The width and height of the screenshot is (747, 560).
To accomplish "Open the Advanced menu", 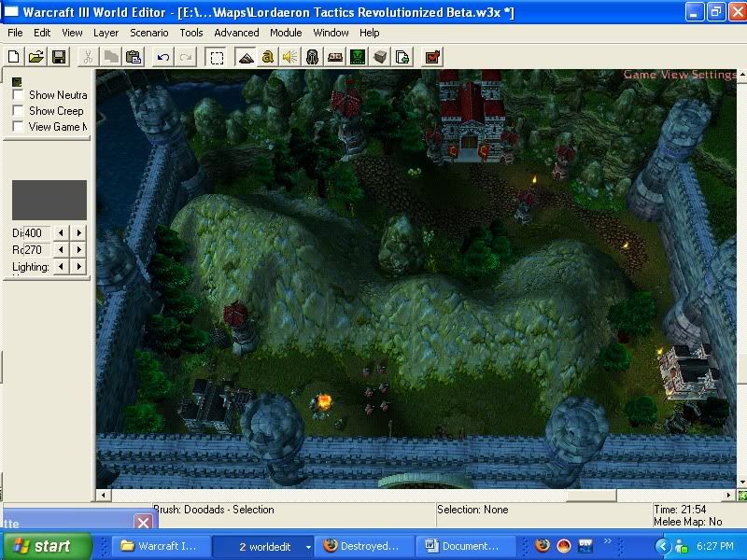I will [x=236, y=33].
